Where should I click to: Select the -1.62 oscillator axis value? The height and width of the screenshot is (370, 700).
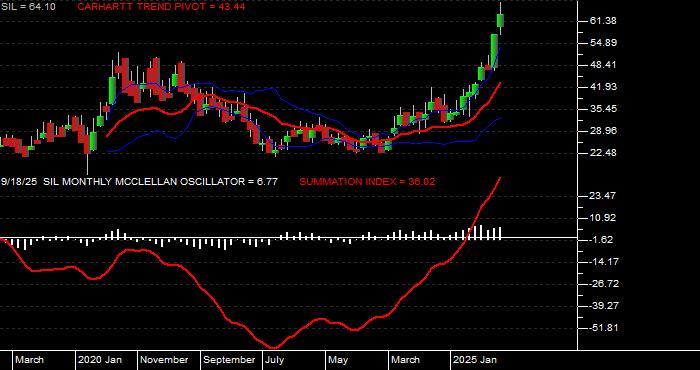point(601,240)
